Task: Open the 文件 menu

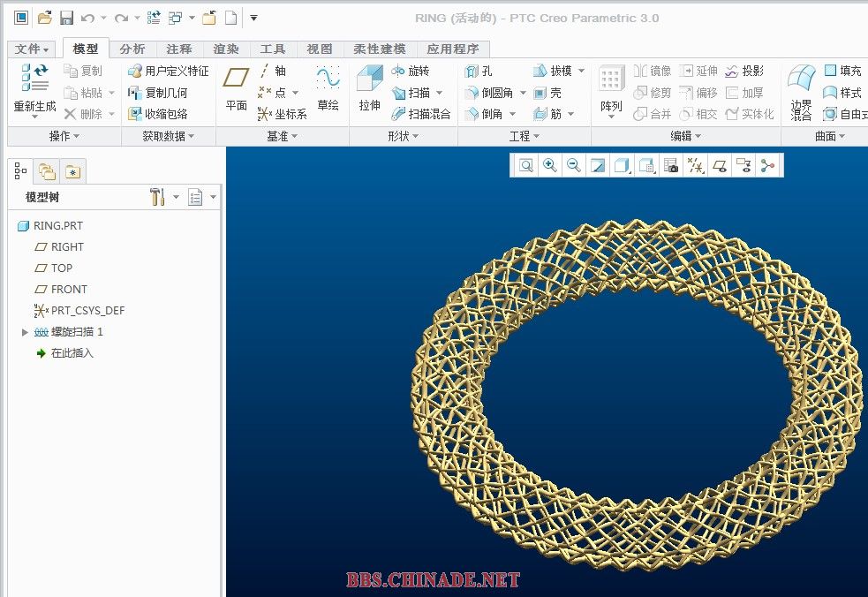Action: pos(33,49)
